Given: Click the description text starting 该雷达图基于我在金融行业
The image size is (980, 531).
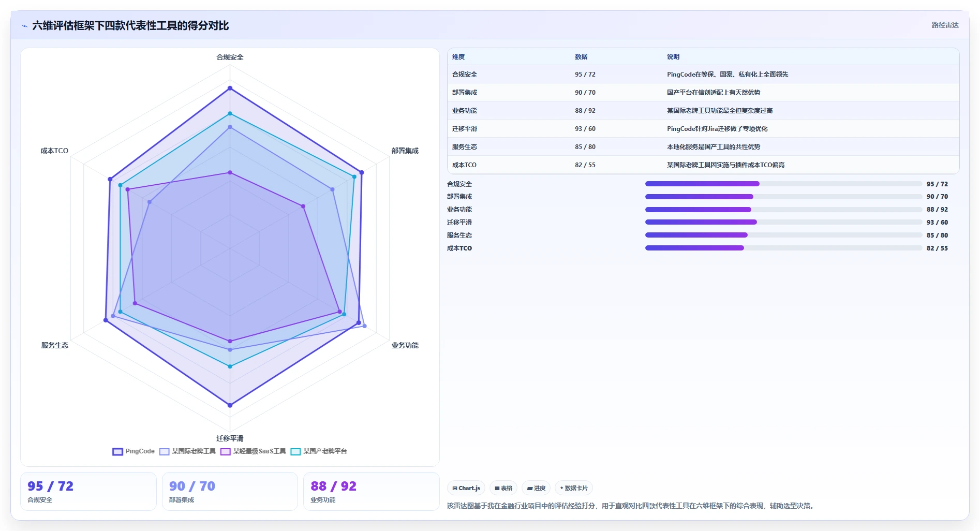Looking at the screenshot, I should click(x=632, y=506).
